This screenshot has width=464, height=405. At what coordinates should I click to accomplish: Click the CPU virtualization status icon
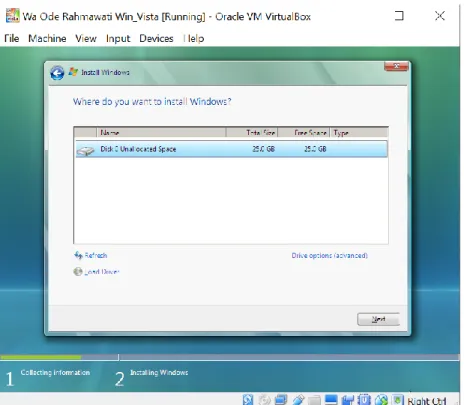(x=364, y=400)
